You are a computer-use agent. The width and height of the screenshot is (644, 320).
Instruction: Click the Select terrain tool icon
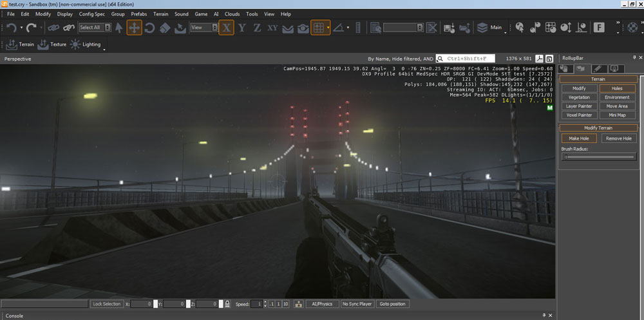click(x=180, y=28)
